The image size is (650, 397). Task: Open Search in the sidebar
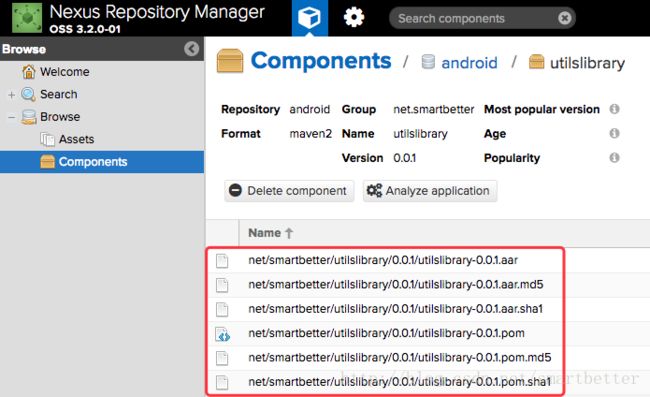[58, 94]
